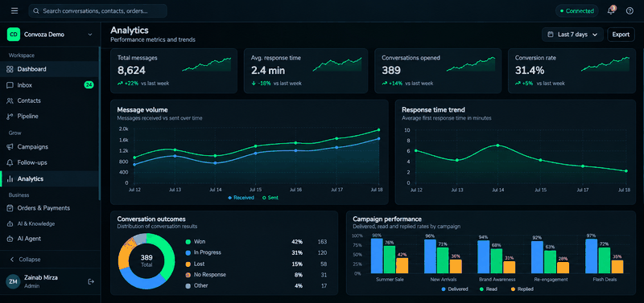Click the CD workspace avatar
The width and height of the screenshot is (644, 303).
(14, 35)
